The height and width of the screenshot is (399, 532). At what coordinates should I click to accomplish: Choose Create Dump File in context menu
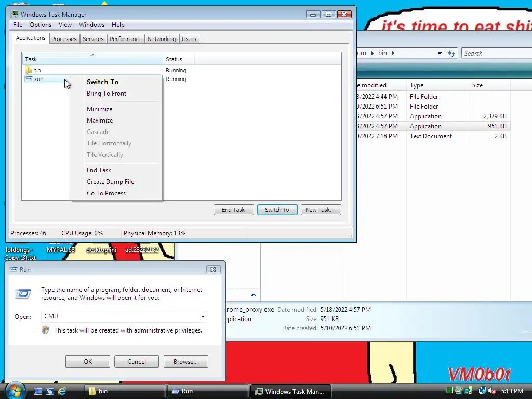coord(115,182)
